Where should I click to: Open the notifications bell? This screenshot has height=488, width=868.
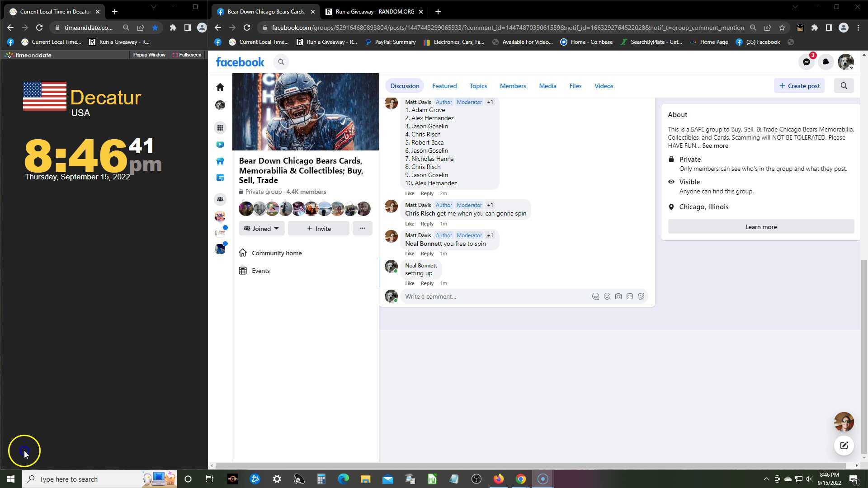pyautogui.click(x=826, y=62)
